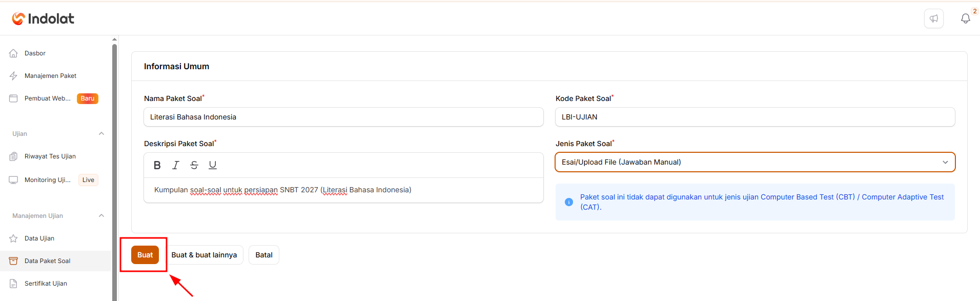This screenshot has width=980, height=301.
Task: Collapse the Manajemen Ujian sidebar section
Action: pos(101,216)
